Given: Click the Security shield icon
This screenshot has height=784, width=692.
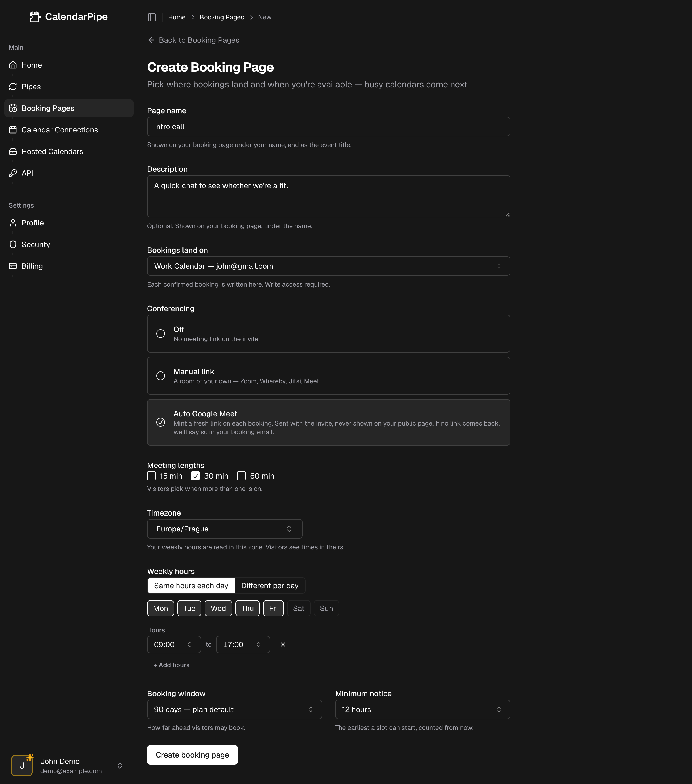Looking at the screenshot, I should click(x=13, y=244).
